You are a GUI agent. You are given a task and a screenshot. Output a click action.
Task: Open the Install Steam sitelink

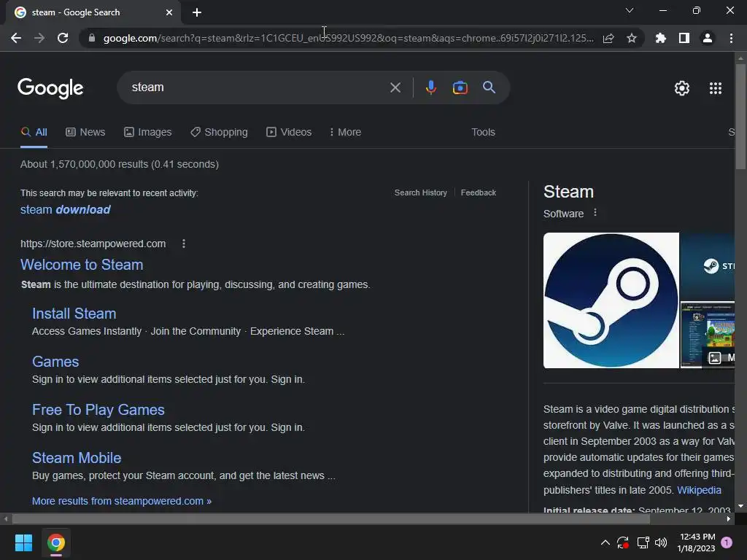tap(74, 314)
